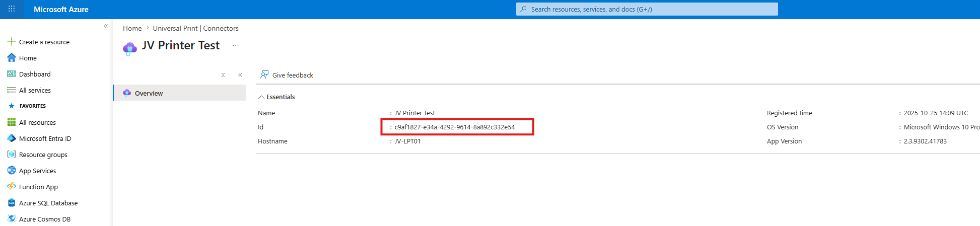Click the FAVORITES section label

33,106
